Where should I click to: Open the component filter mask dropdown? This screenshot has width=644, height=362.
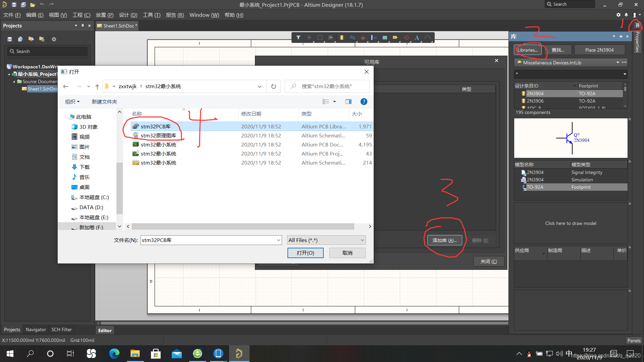(x=625, y=74)
